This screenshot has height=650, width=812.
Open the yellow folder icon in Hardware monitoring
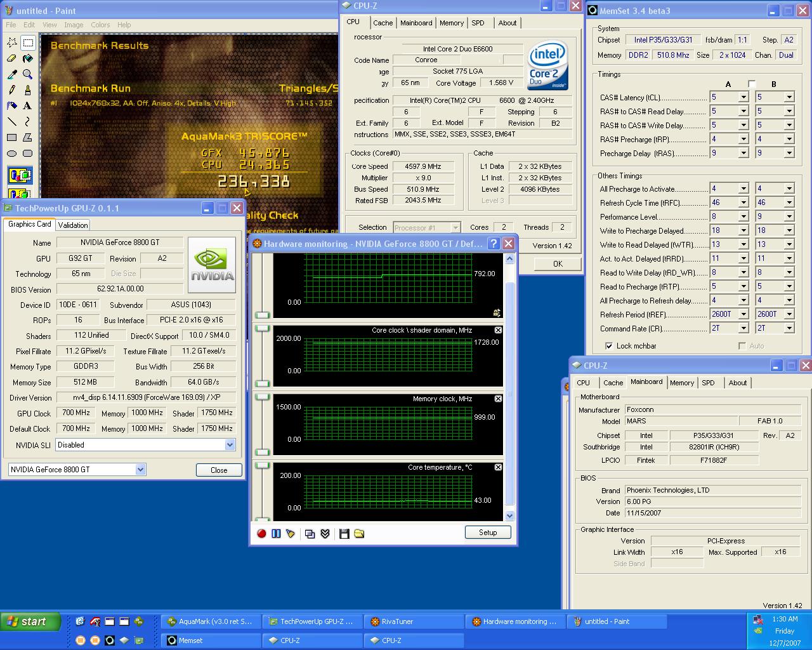click(359, 533)
